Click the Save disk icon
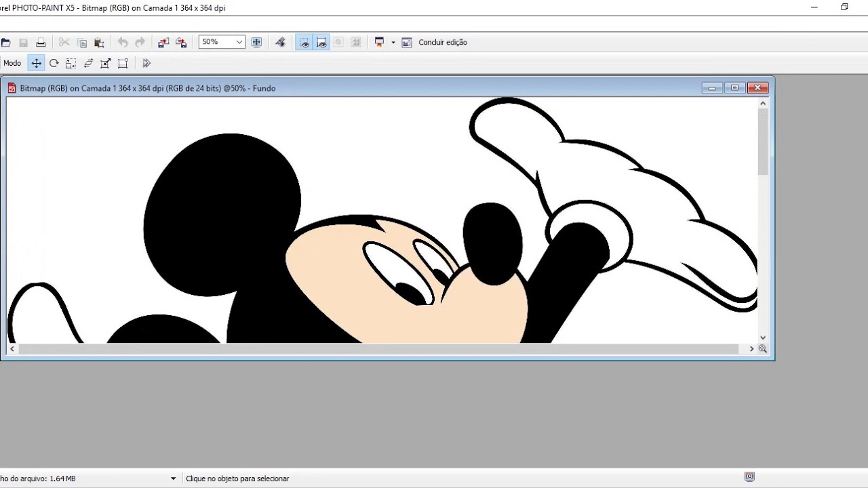Screen dimensions: 868x488 (x=23, y=42)
